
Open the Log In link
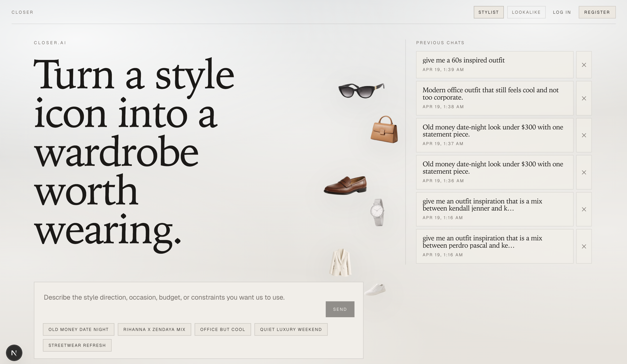(x=562, y=12)
